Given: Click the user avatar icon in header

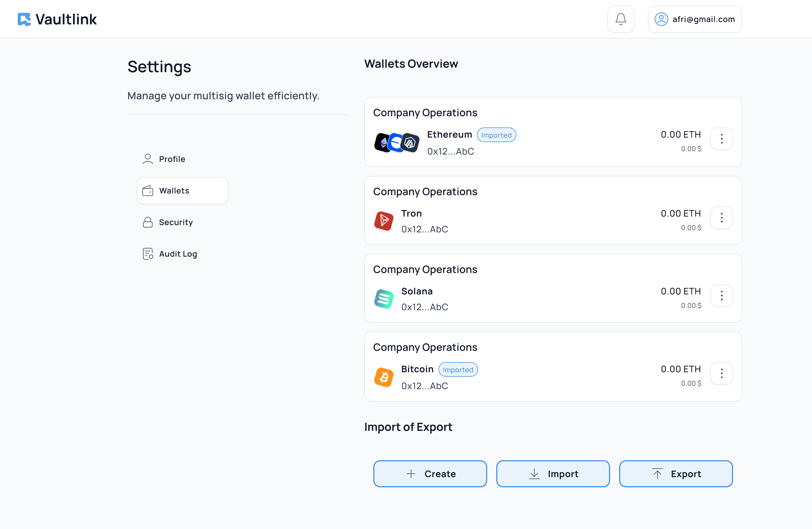Looking at the screenshot, I should [x=661, y=19].
